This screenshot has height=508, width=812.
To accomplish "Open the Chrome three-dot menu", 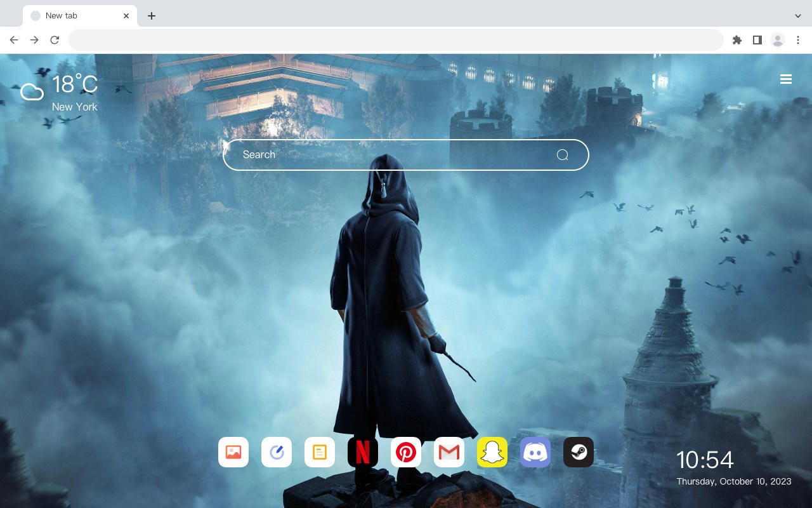I will click(797, 40).
